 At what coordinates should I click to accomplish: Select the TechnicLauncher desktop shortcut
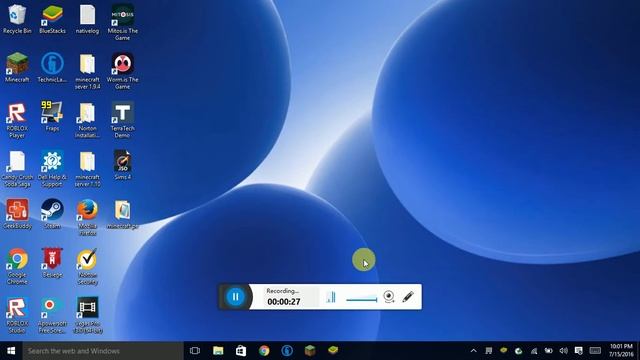(52, 67)
